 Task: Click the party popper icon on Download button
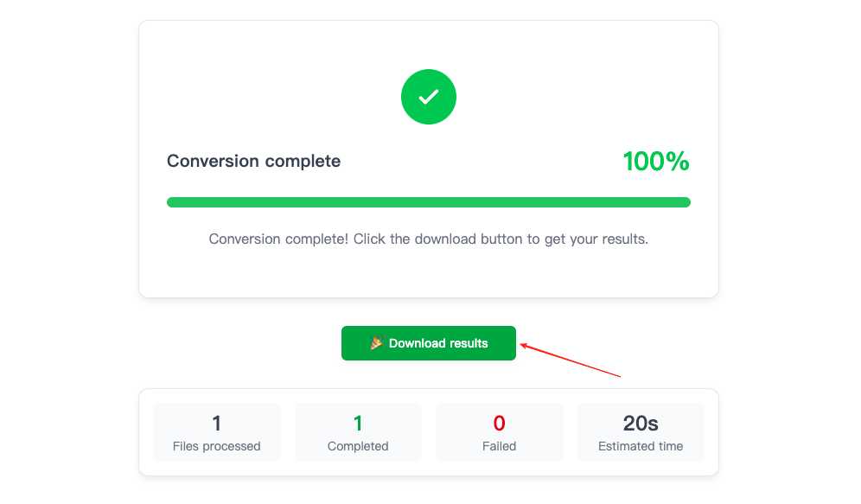coord(376,343)
